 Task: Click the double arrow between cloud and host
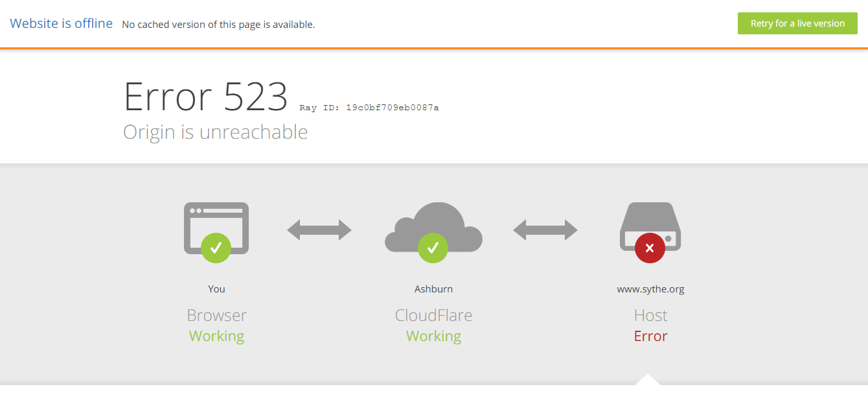click(x=545, y=230)
